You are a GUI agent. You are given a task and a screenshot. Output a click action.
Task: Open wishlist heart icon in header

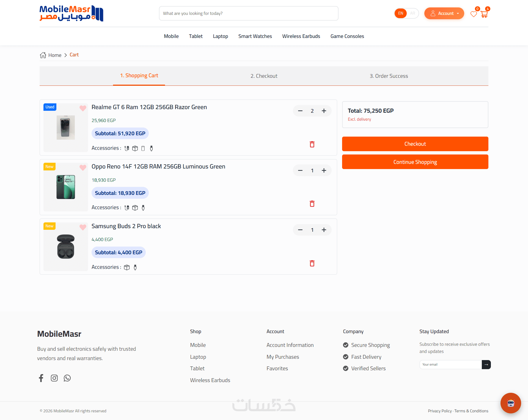tap(474, 14)
